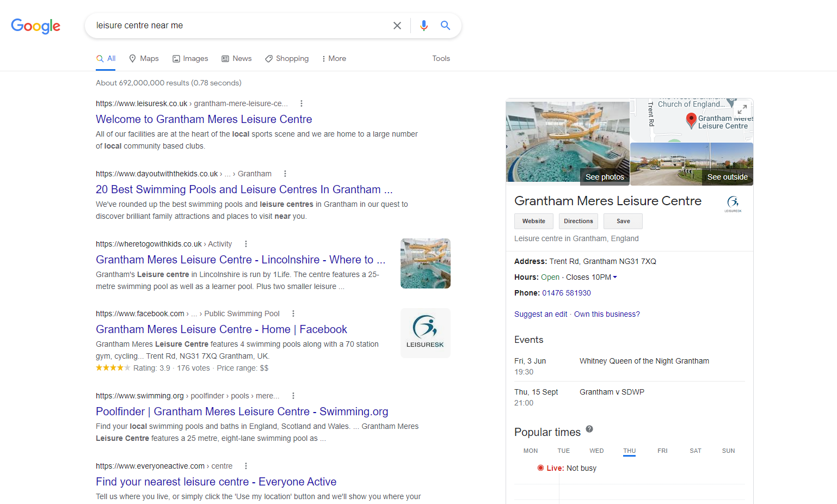Click the red map pin marker
Image resolution: width=837 pixels, height=504 pixels.
[691, 120]
